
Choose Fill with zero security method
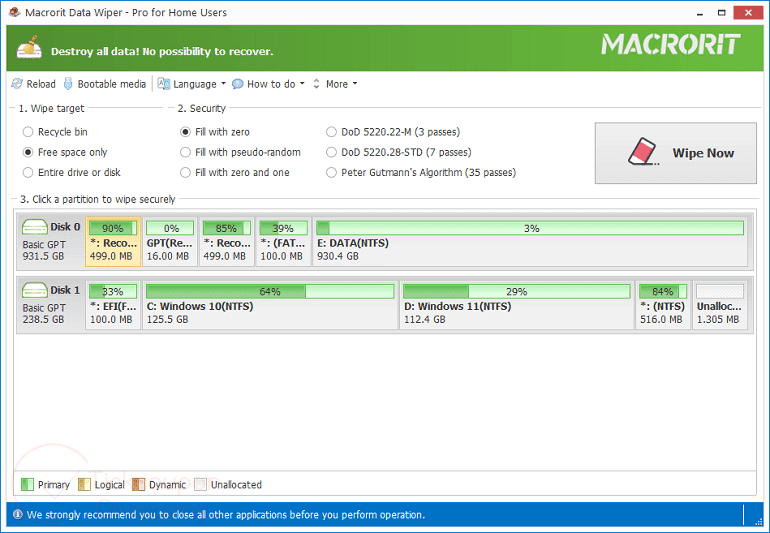pyautogui.click(x=215, y=132)
